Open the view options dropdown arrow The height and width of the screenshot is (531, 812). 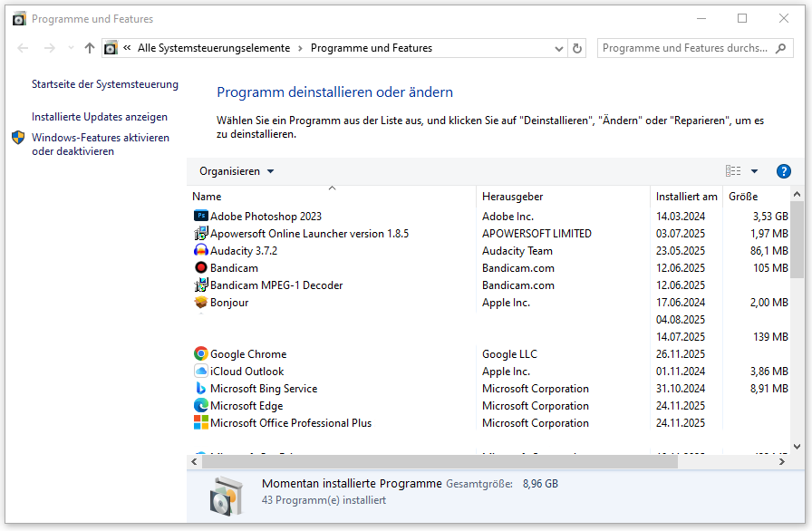[755, 170]
